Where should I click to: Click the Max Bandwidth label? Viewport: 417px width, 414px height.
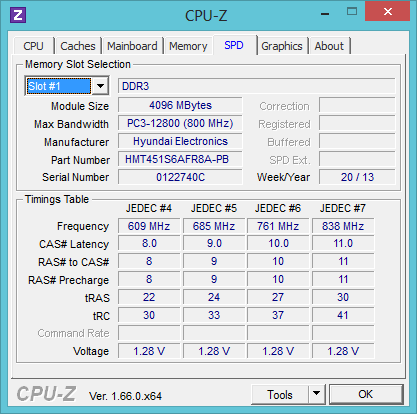[x=71, y=124]
